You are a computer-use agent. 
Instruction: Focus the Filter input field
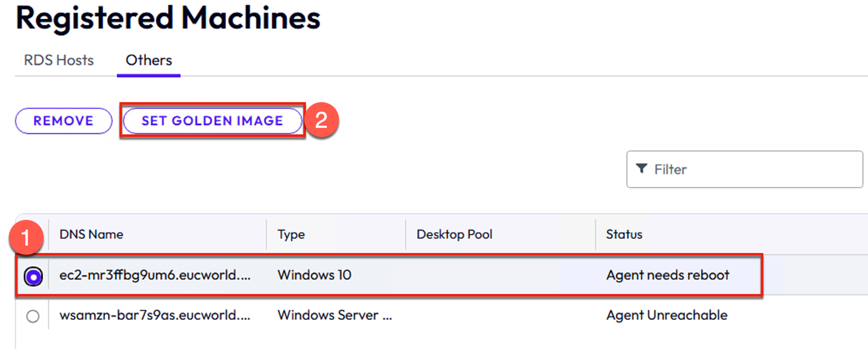744,169
